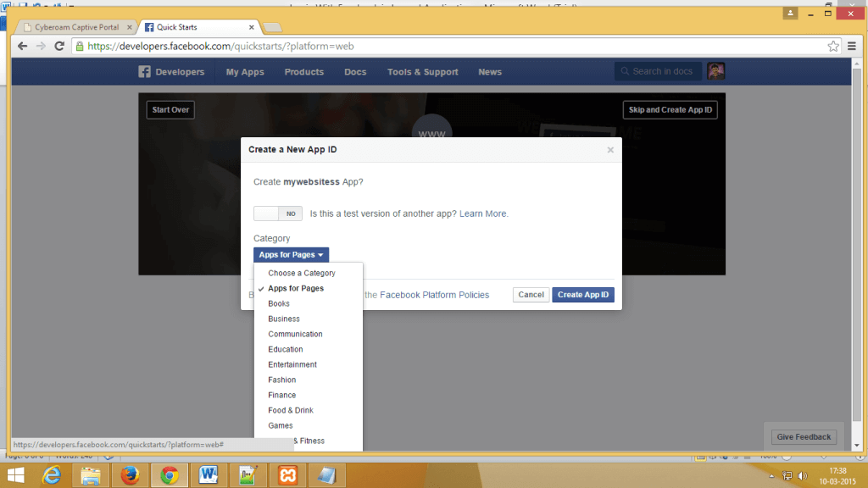The width and height of the screenshot is (868, 488).
Task: Open File Explorer from taskbar
Action: click(91, 475)
